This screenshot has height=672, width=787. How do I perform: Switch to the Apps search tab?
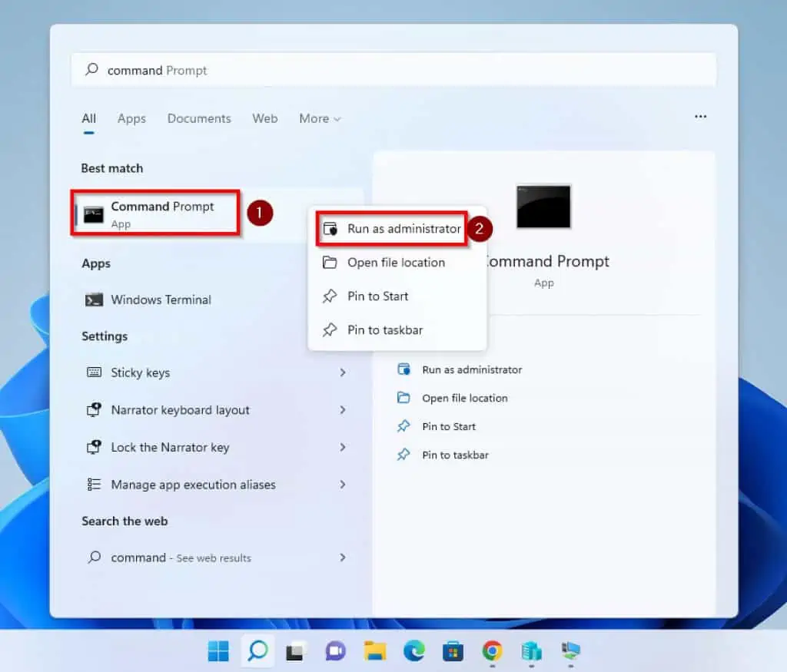[x=131, y=118]
